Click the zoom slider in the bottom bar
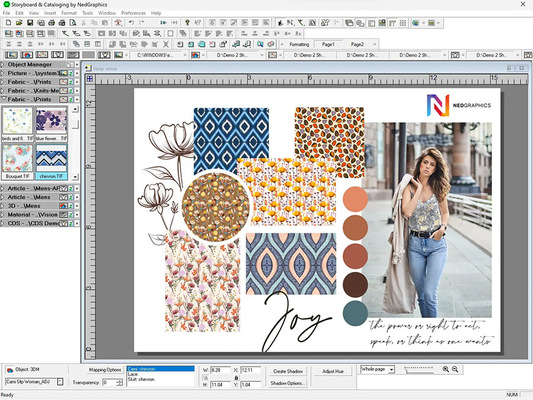The image size is (533, 400). point(419,369)
